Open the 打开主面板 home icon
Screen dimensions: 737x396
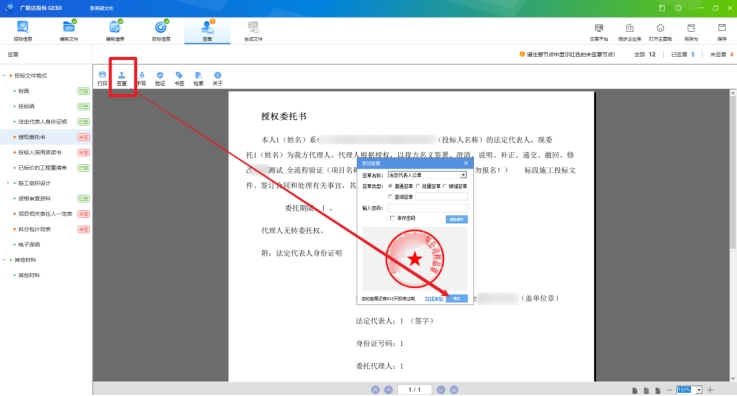point(660,32)
